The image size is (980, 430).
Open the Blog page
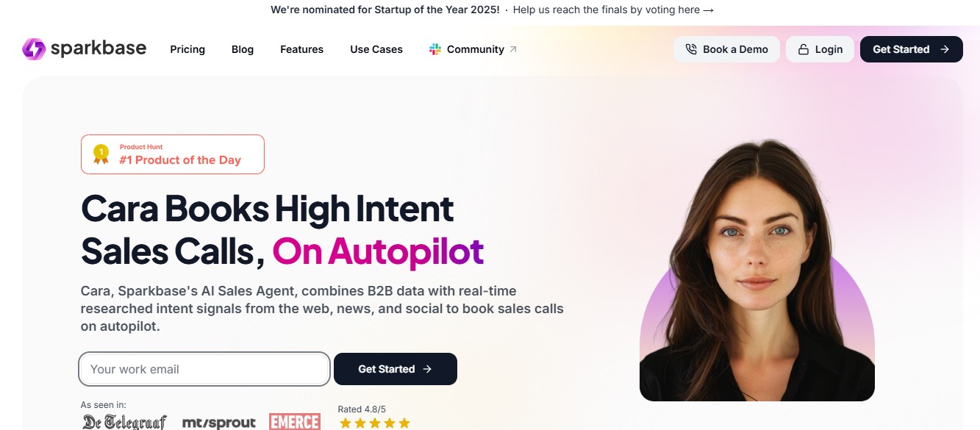coord(243,49)
